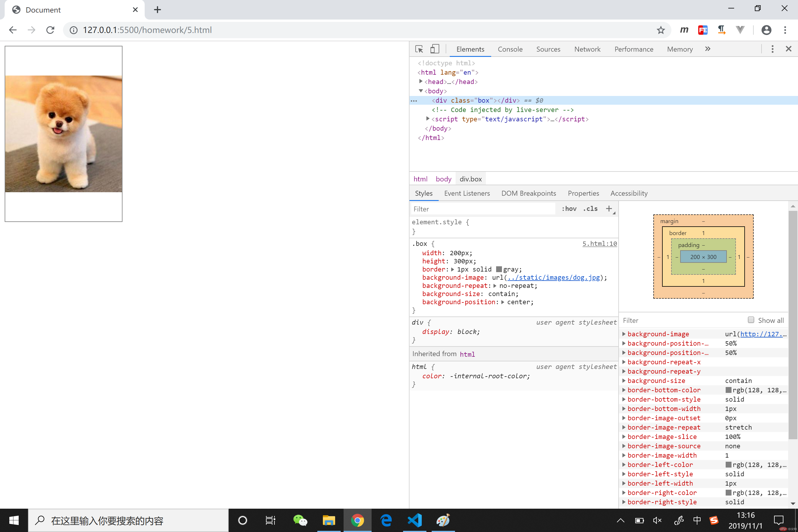Viewport: 798px width, 532px height.
Task: Click the border-bottom-color swatch
Action: (728, 390)
